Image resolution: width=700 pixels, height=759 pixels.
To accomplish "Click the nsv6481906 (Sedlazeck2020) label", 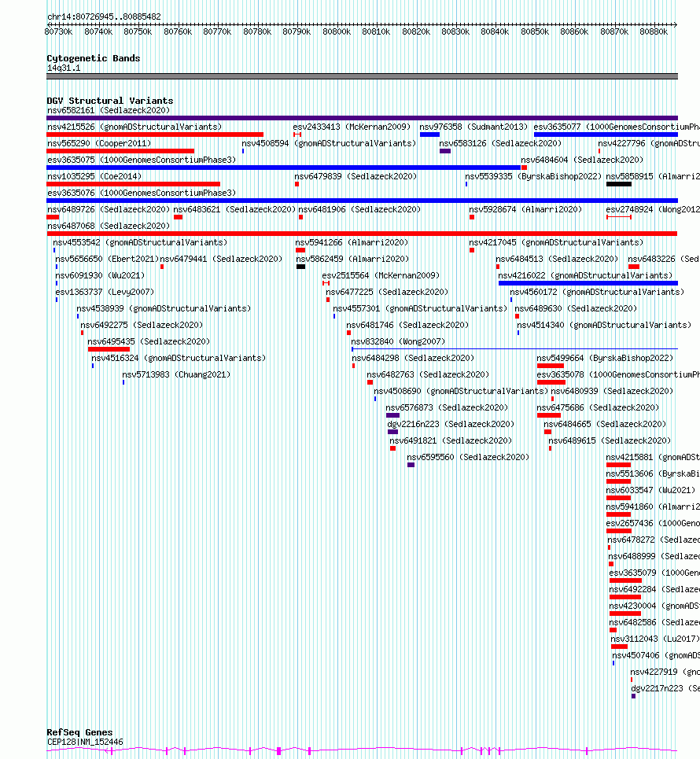I will [359, 209].
